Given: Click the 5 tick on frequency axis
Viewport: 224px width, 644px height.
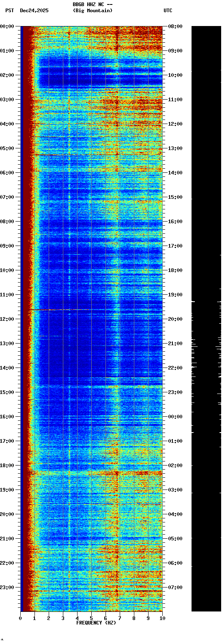Looking at the screenshot, I should click(91, 618).
